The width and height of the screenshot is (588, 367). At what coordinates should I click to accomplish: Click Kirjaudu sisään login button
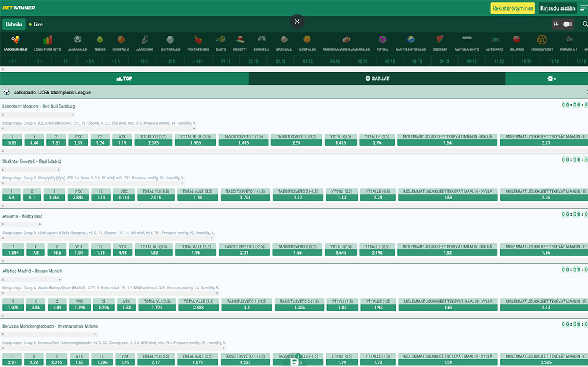click(557, 8)
